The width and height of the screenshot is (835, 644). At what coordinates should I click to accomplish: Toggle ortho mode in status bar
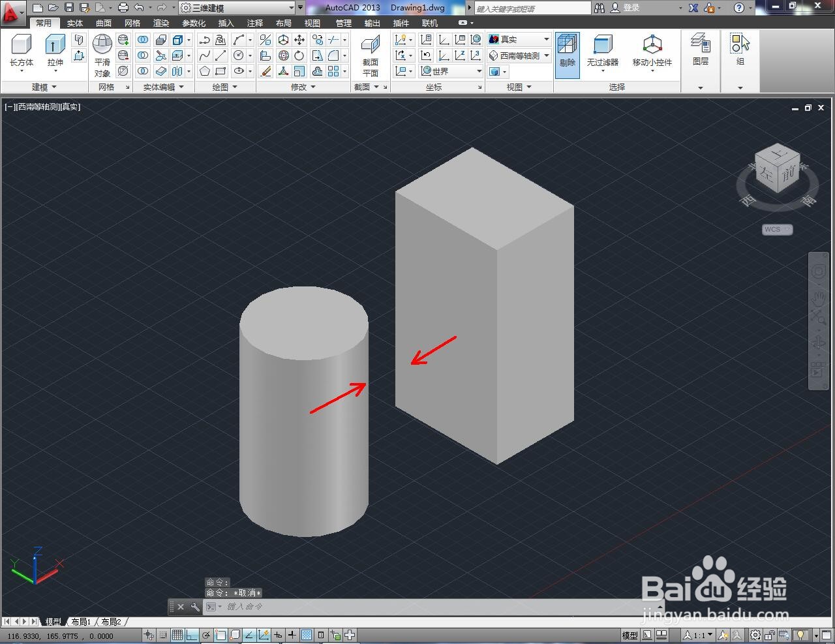[192, 635]
